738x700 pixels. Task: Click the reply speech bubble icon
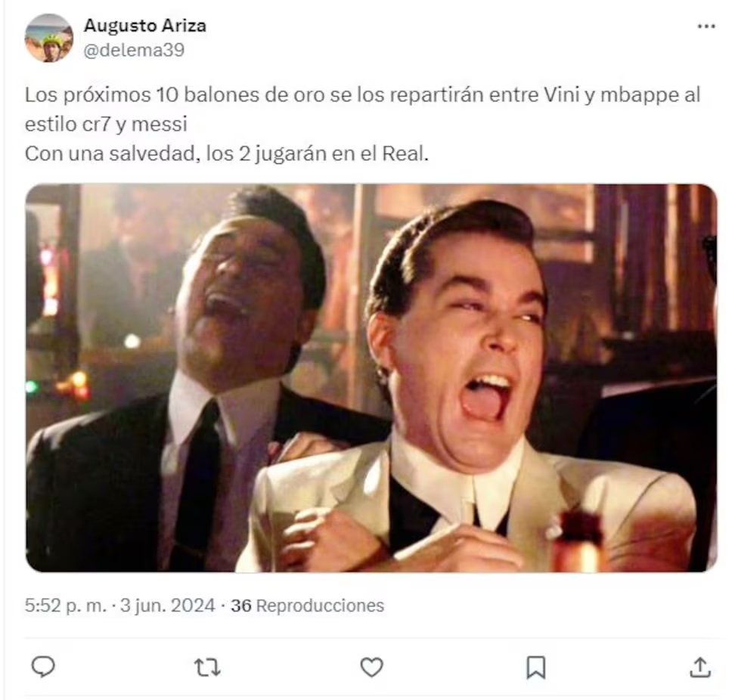43,667
